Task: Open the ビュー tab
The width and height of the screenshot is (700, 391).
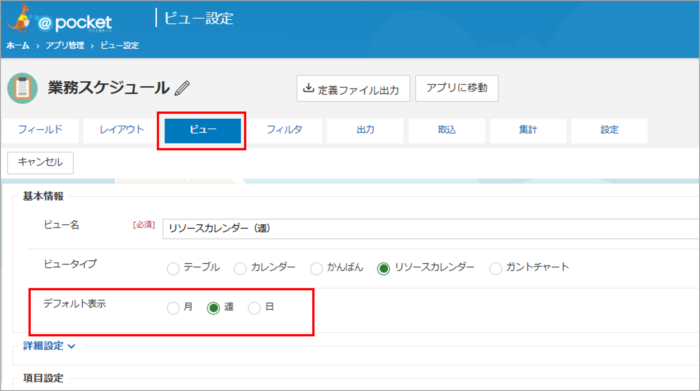Action: (203, 130)
